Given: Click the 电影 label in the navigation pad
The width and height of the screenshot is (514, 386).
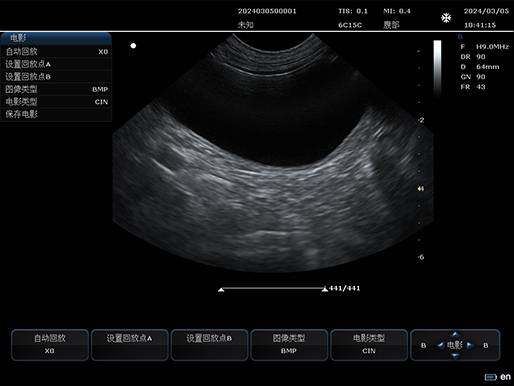Looking at the screenshot, I should (455, 345).
